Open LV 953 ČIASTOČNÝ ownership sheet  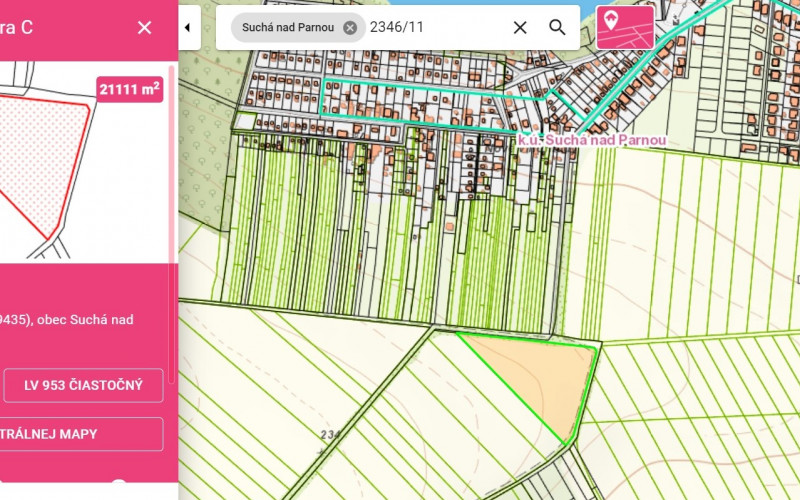(x=83, y=385)
